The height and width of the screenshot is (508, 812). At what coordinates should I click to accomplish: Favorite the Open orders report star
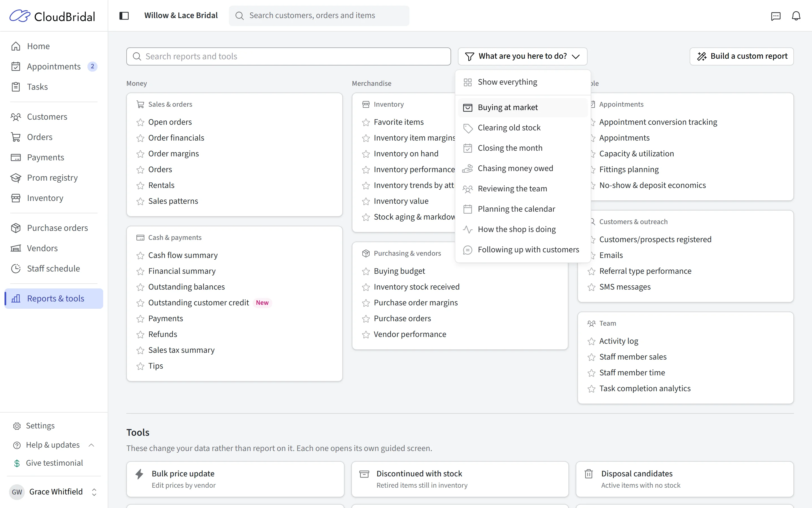click(x=140, y=122)
